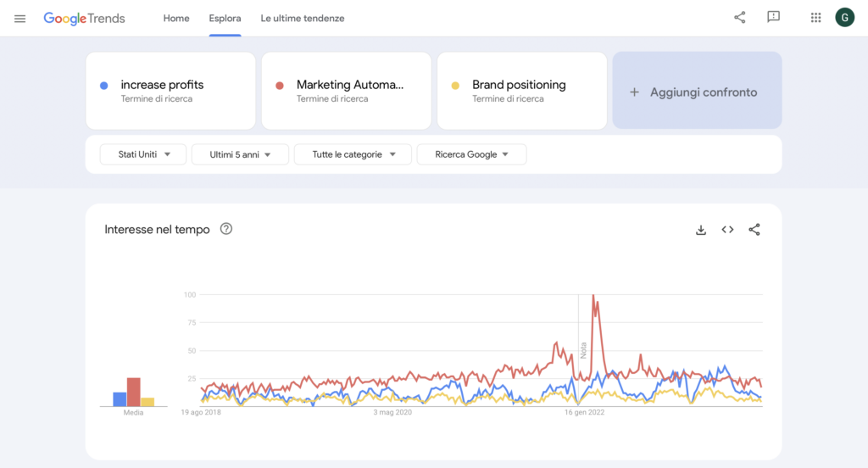The image size is (868, 468).
Task: Click the Aggiungi confronto button
Action: (x=697, y=92)
